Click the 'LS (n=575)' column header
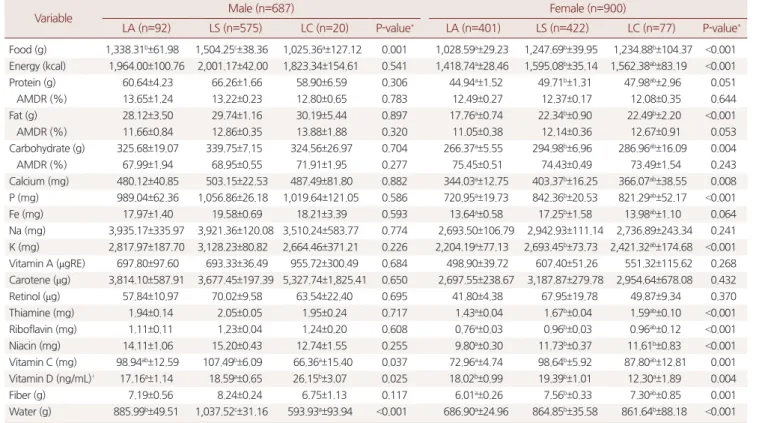The image size is (759, 423). pyautogui.click(x=235, y=28)
